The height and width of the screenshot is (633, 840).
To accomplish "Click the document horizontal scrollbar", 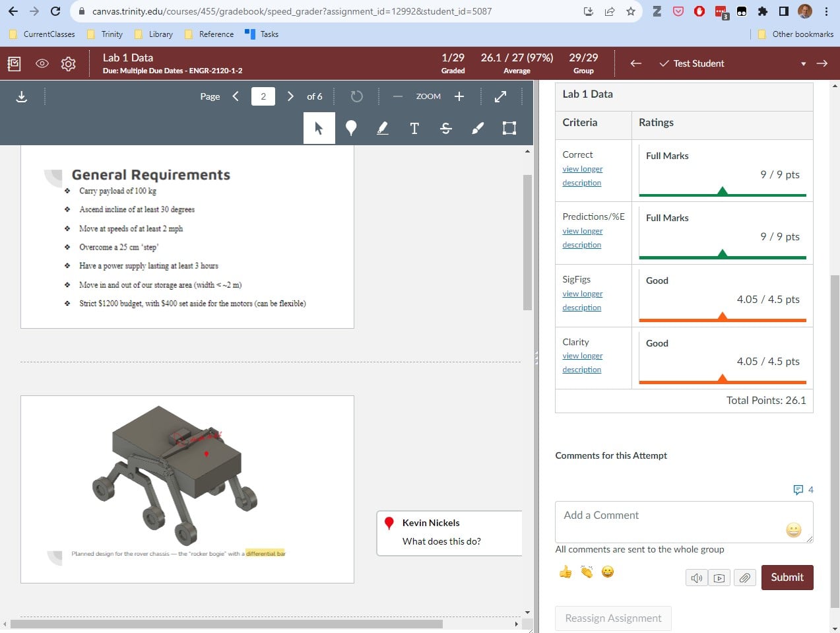I will click(x=226, y=624).
